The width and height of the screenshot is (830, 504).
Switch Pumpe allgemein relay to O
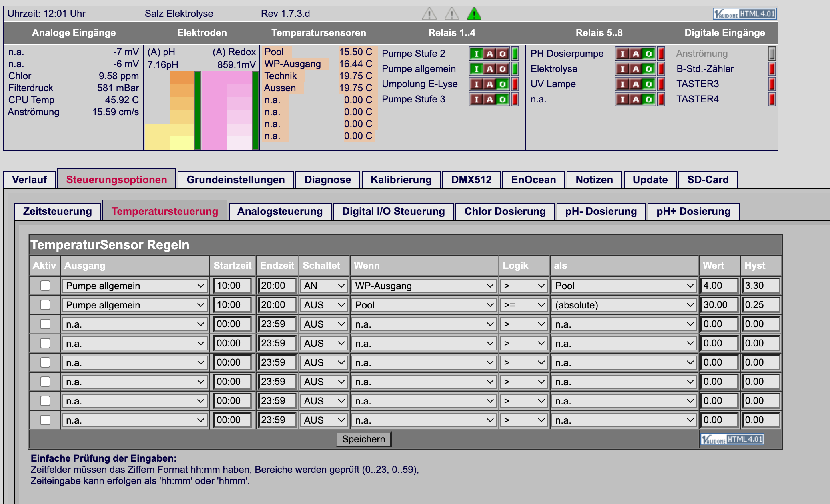pyautogui.click(x=503, y=69)
